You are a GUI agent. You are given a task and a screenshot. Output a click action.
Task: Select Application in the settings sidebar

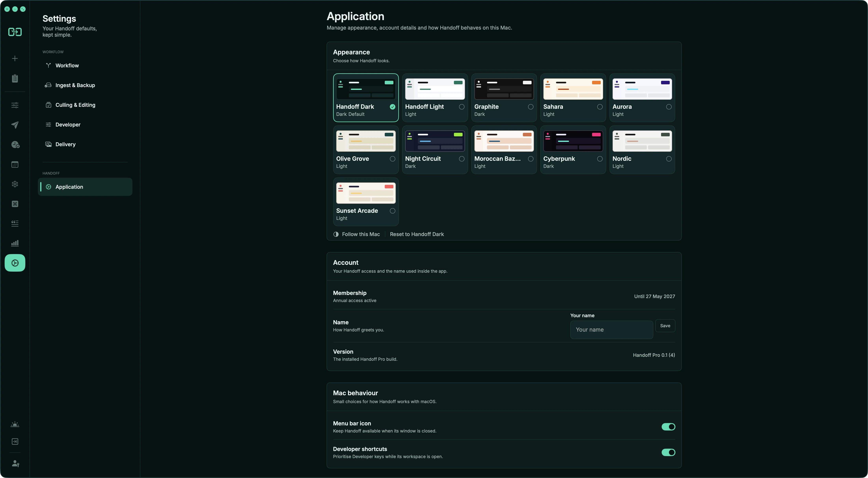tap(85, 187)
